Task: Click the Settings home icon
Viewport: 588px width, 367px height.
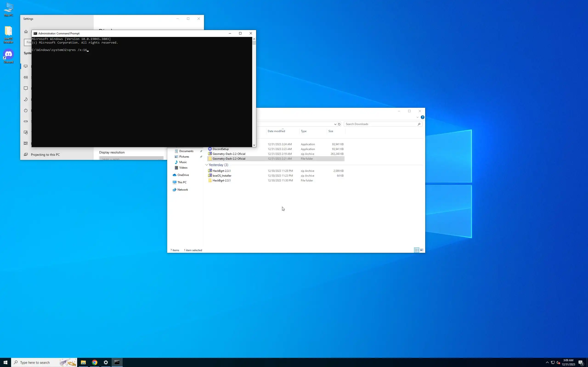Action: pyautogui.click(x=26, y=32)
